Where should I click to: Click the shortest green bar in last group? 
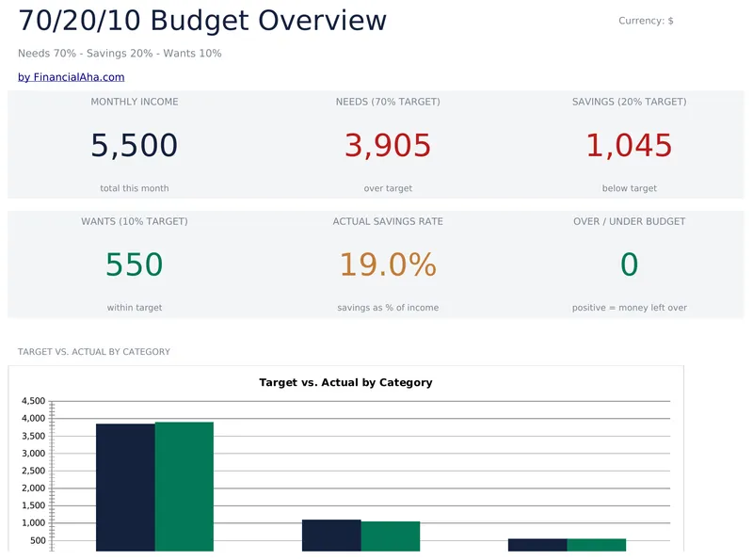pyautogui.click(x=597, y=545)
